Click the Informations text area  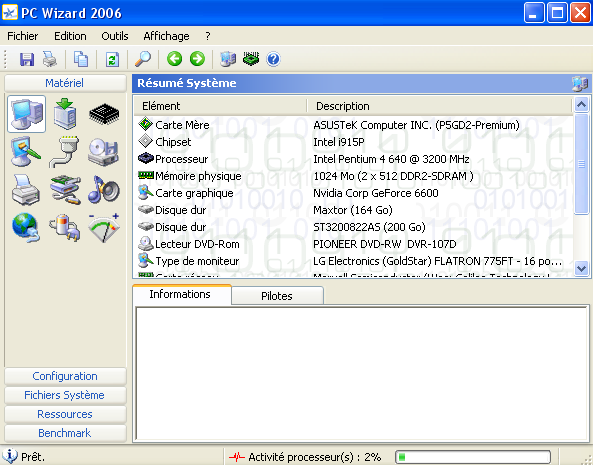tap(362, 373)
